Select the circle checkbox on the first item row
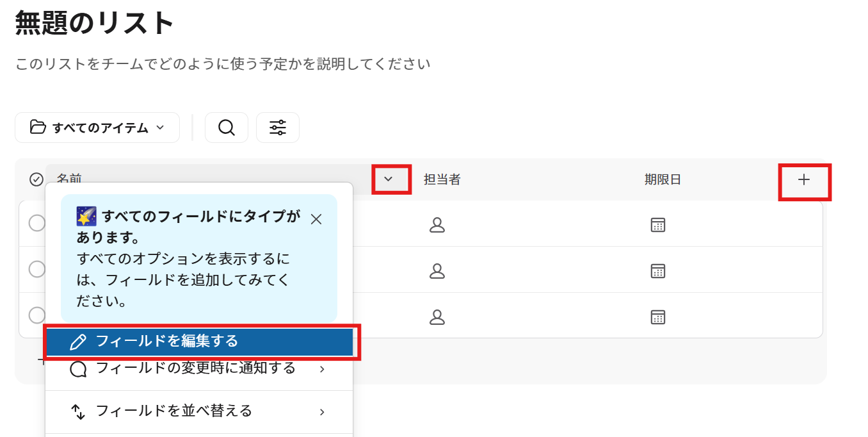Screen dimensions: 868x437 click(36, 224)
